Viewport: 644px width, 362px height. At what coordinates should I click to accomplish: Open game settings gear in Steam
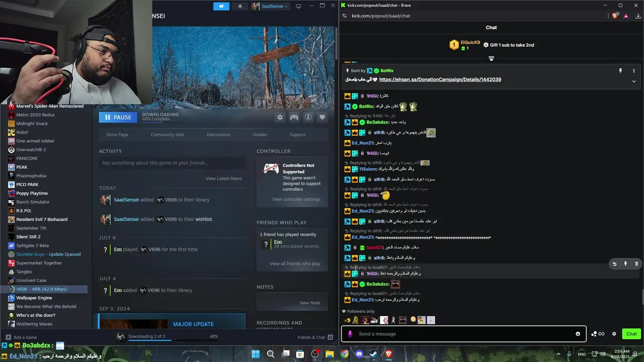coord(280,117)
